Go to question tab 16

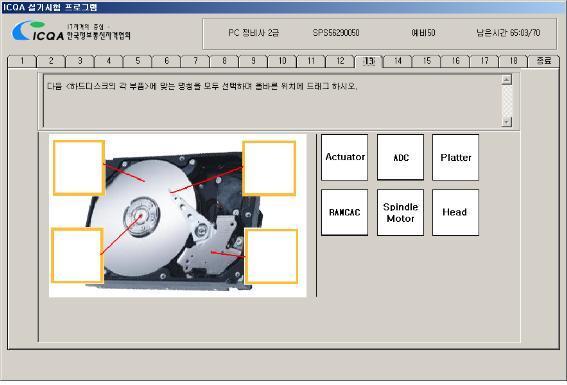[x=456, y=61]
